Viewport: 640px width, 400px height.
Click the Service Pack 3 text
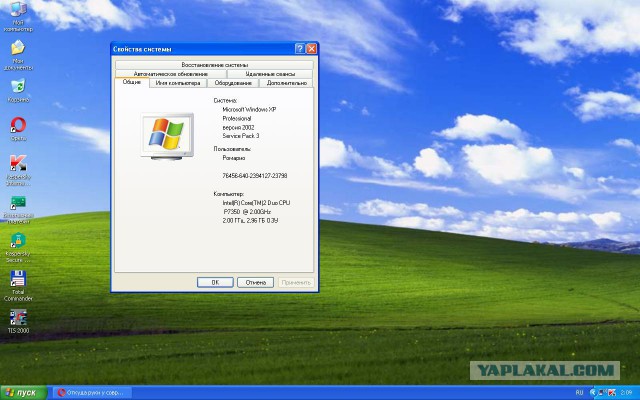pyautogui.click(x=241, y=136)
